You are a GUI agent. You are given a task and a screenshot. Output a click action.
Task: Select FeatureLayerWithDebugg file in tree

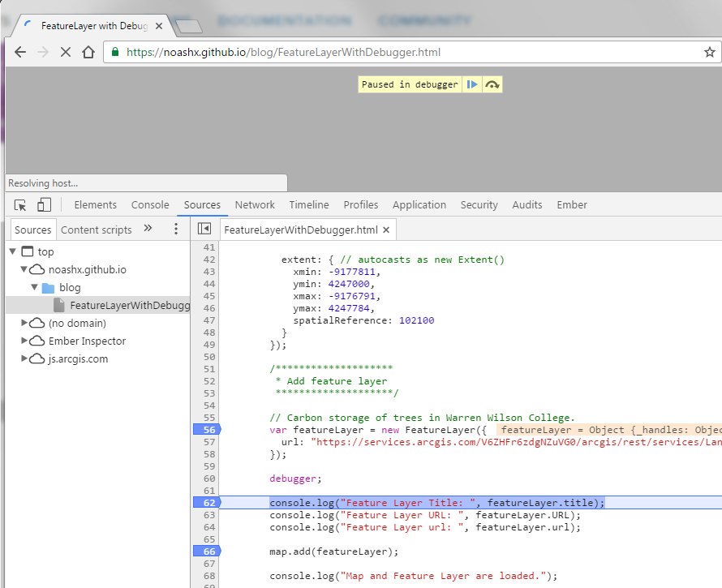pyautogui.click(x=98, y=305)
